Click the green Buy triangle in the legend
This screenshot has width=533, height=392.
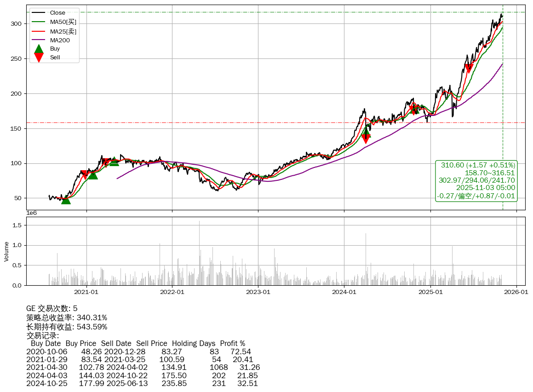[x=39, y=49]
